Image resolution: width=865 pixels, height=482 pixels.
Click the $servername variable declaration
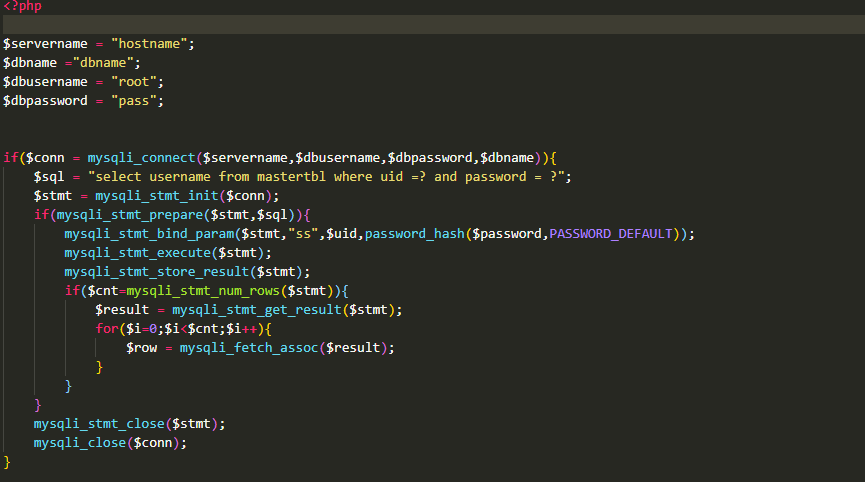point(45,44)
